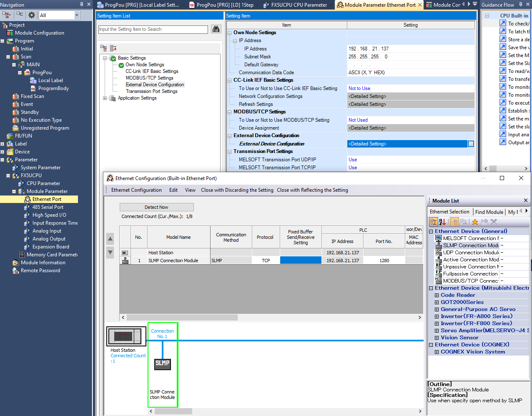Expand the Label node in Navigation

pyautogui.click(x=3, y=144)
